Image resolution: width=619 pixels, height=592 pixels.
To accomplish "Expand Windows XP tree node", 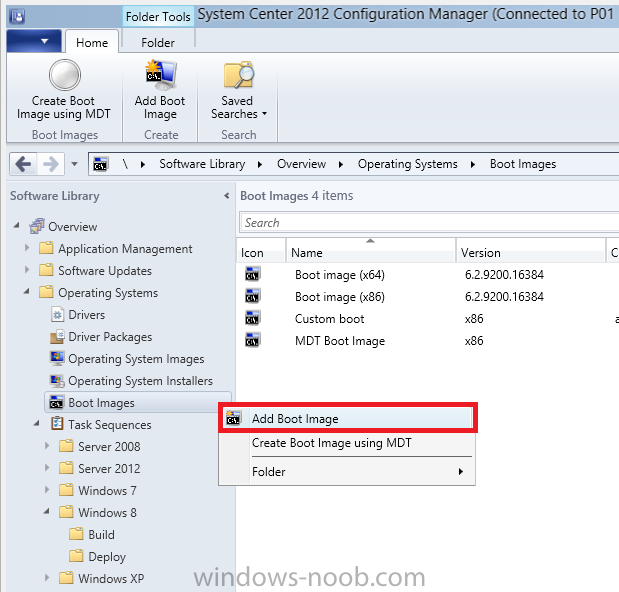I will tap(47, 578).
